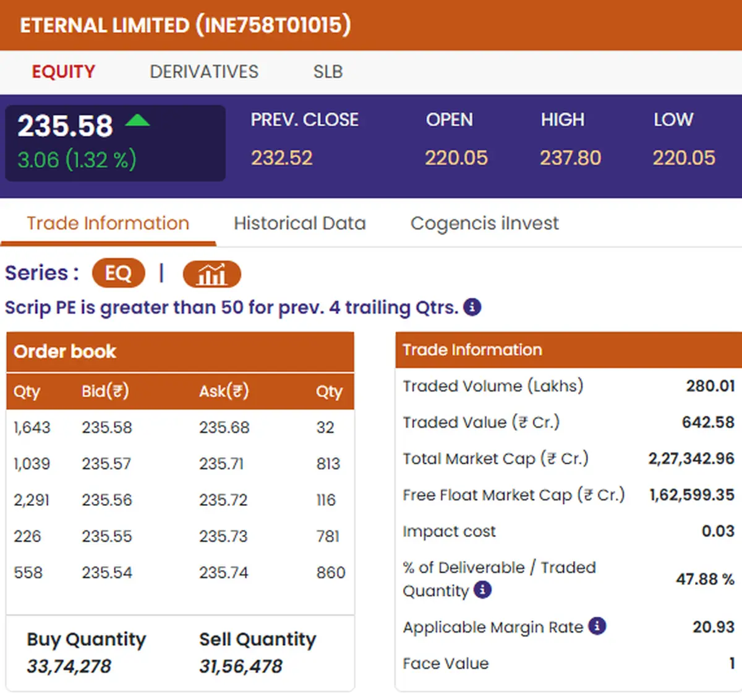This screenshot has height=700, width=742.
Task: Click ask price 235.68
Action: coord(224,427)
